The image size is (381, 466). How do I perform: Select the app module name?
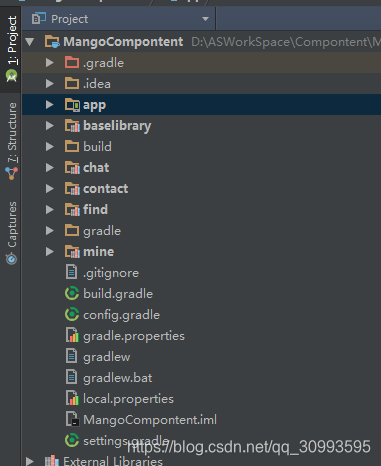tap(95, 106)
